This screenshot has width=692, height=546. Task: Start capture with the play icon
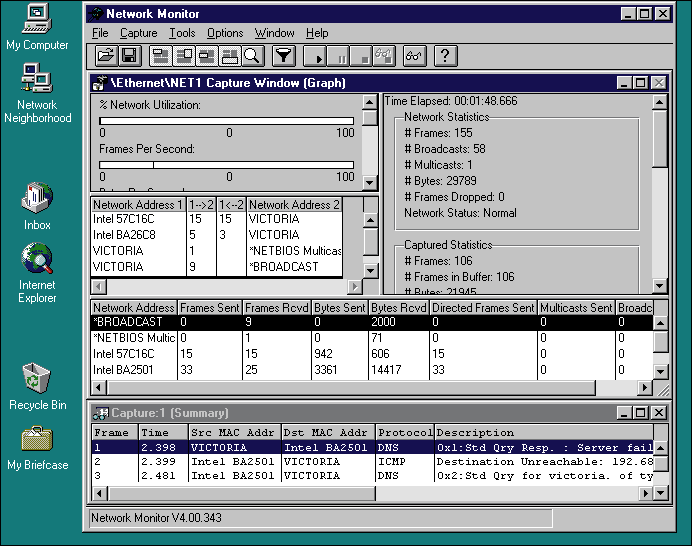click(x=315, y=56)
